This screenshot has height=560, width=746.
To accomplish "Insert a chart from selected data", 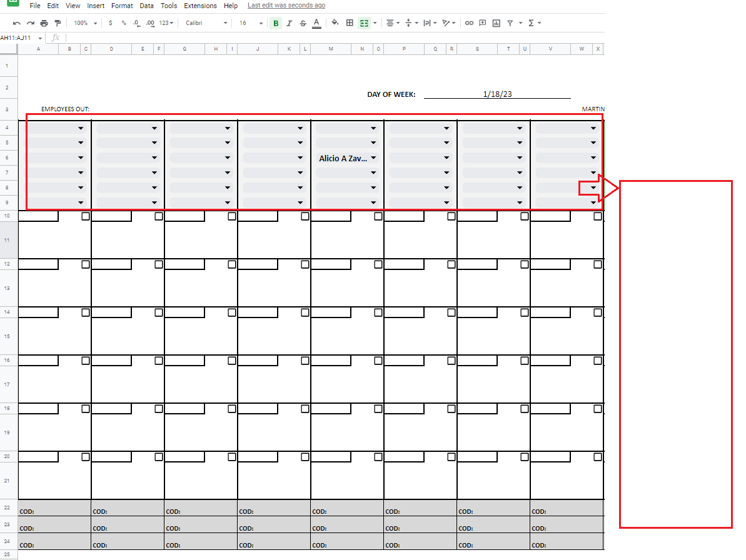I will pos(495,22).
